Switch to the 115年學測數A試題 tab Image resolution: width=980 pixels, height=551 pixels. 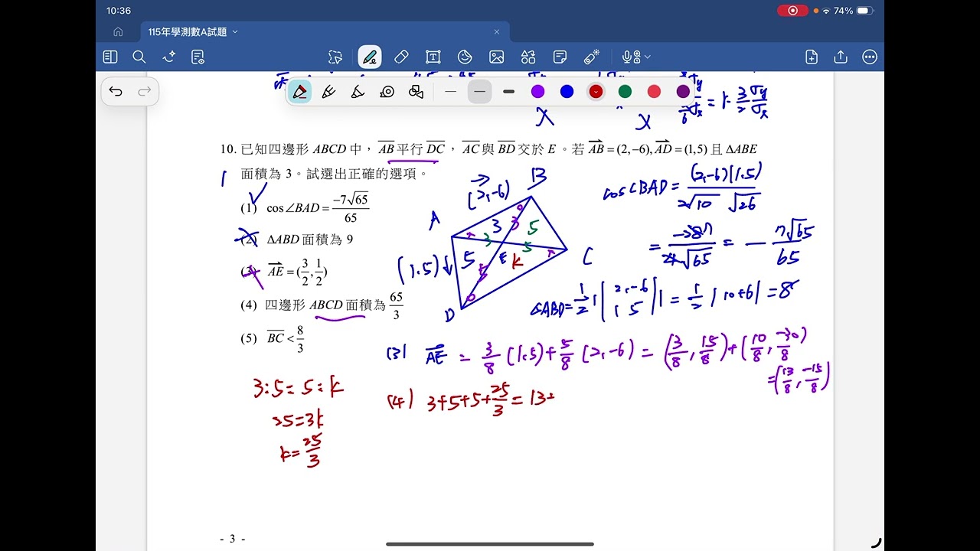click(x=325, y=32)
